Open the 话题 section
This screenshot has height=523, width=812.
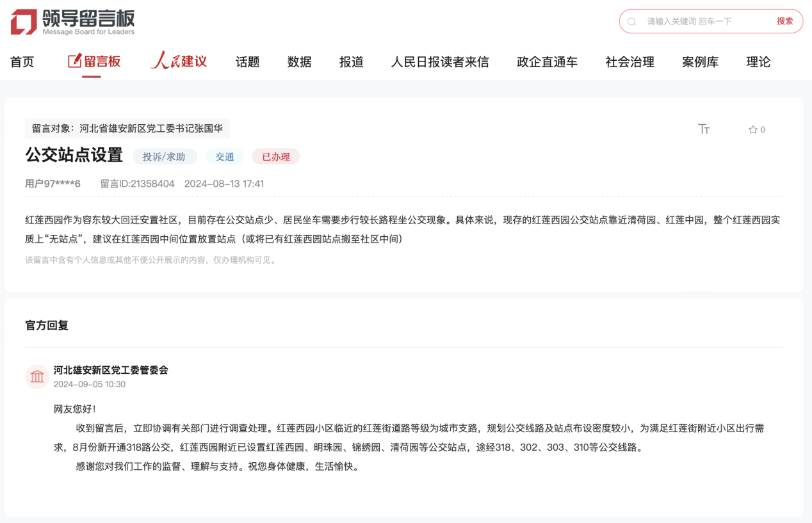pos(247,61)
